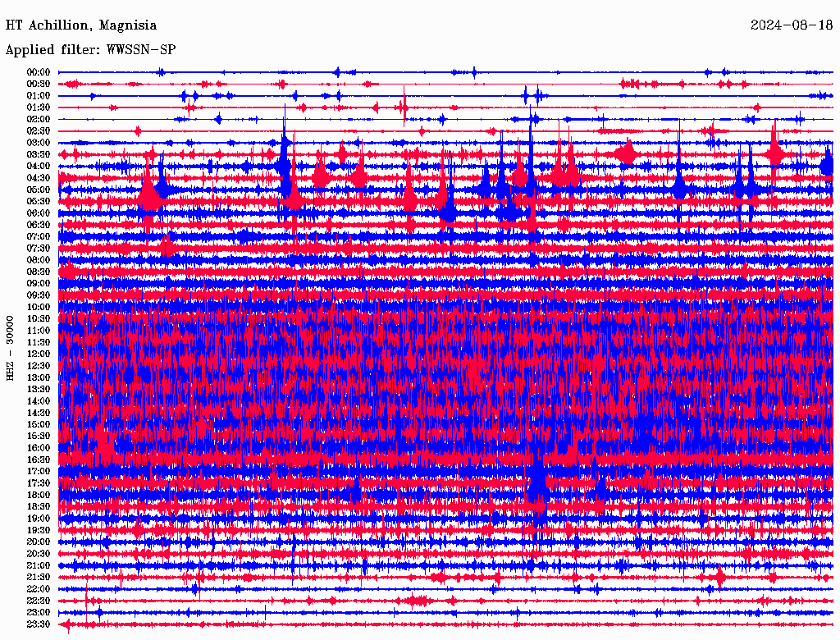Select the 09:30 time label

38,295
